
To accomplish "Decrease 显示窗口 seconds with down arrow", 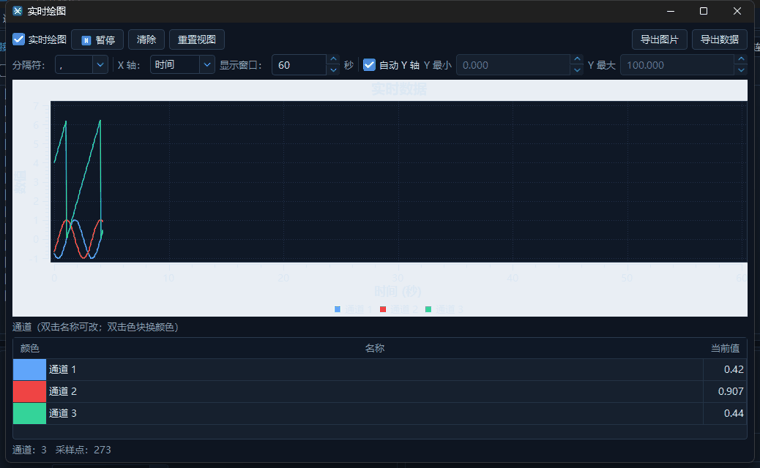I will click(x=333, y=70).
